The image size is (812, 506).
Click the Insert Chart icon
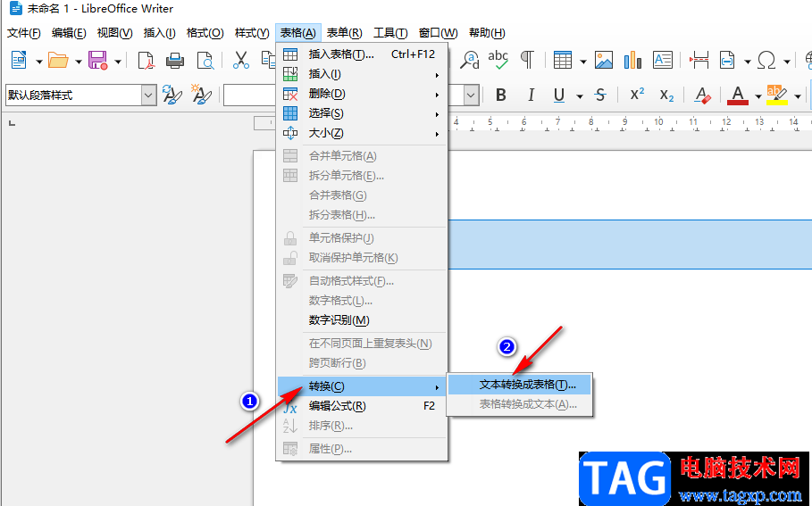pyautogui.click(x=632, y=61)
